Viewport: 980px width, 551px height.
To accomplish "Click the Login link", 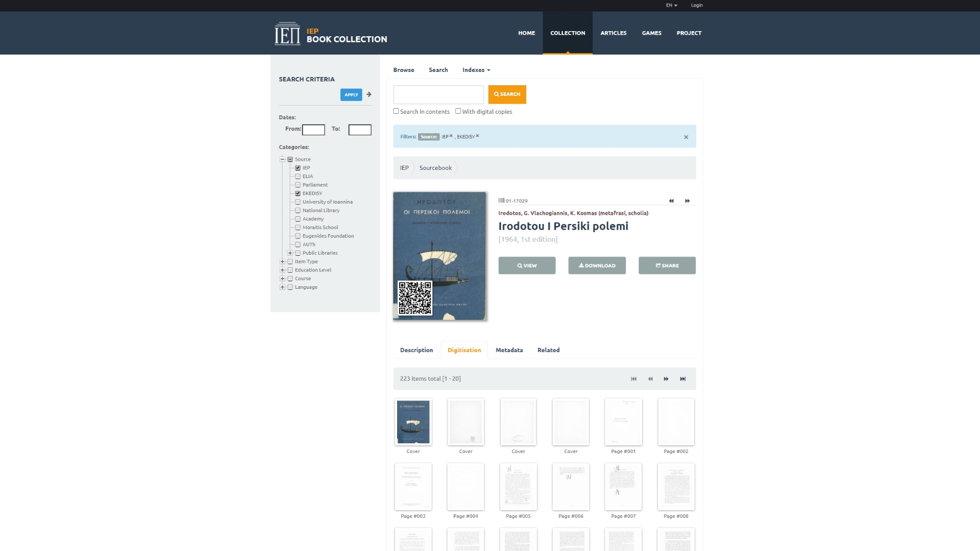I will [697, 5].
